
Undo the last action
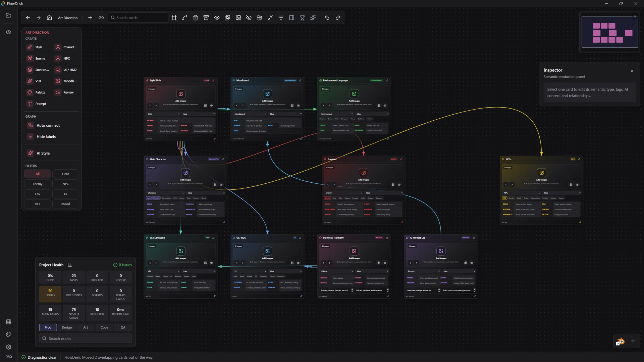pos(327,18)
